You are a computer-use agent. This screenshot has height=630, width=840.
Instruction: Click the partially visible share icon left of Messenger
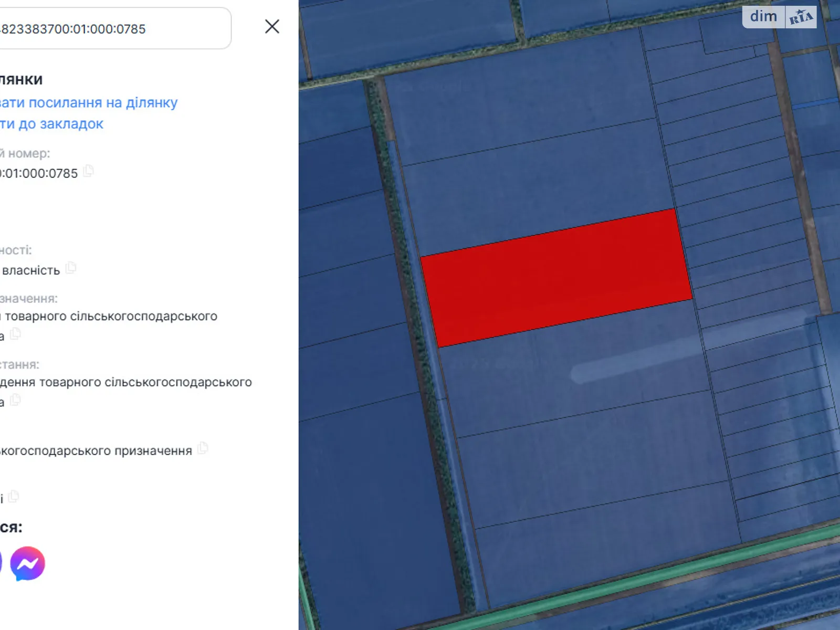click(x=1, y=563)
